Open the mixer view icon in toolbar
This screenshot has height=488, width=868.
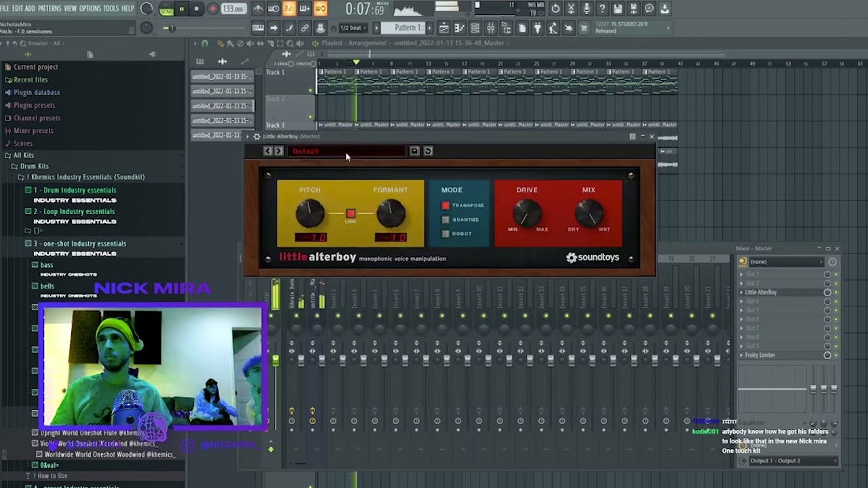coord(491,28)
